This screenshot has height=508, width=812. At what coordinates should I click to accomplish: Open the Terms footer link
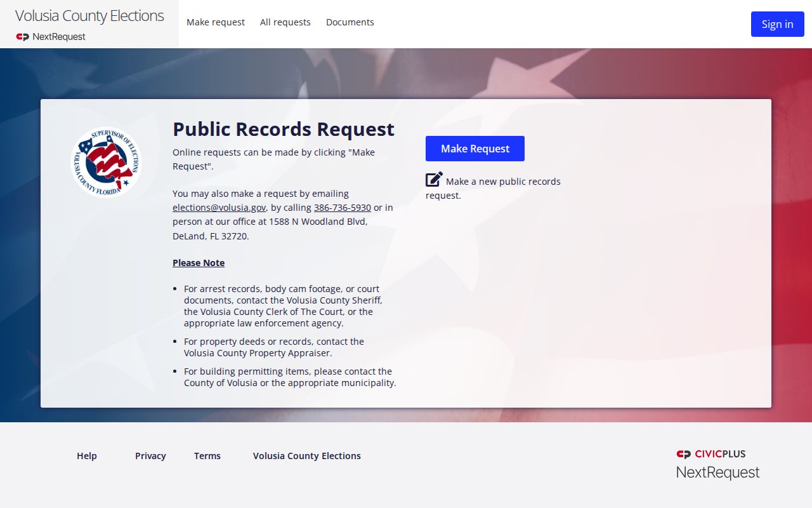(x=207, y=456)
